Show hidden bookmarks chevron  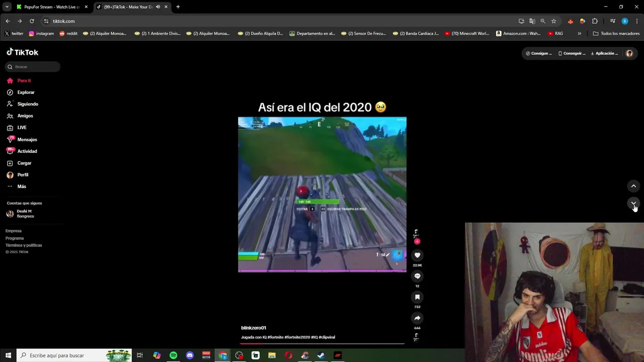(x=579, y=34)
